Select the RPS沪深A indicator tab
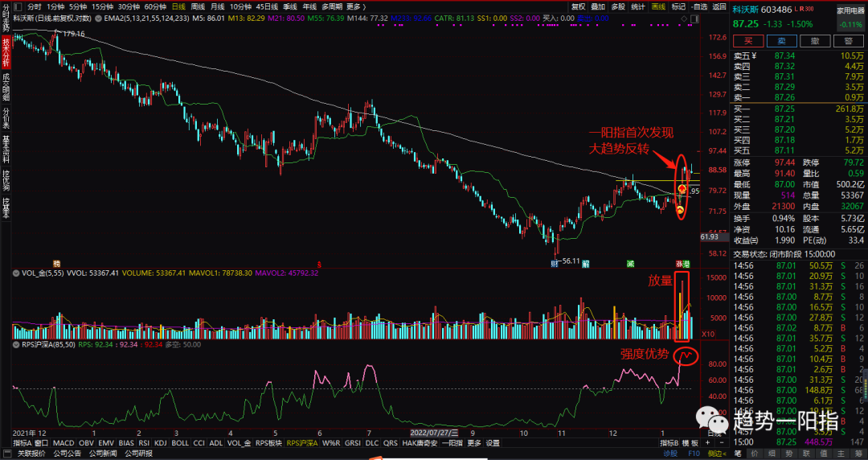This screenshot has width=868, height=460. click(x=301, y=443)
